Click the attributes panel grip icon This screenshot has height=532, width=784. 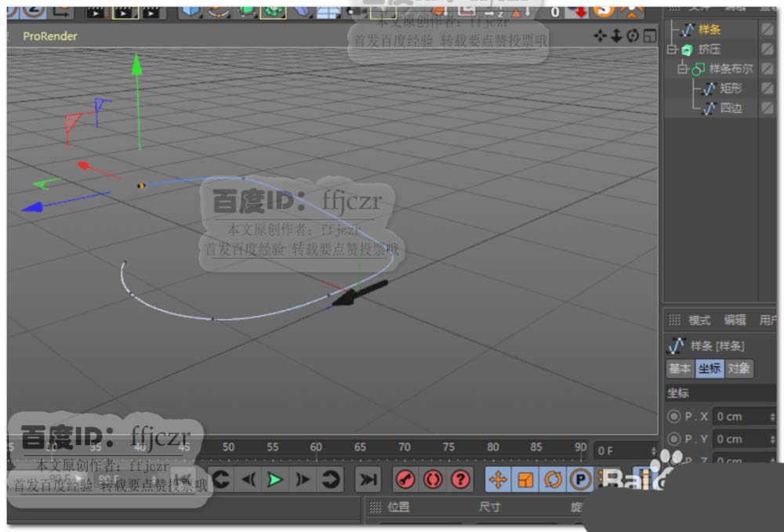click(x=674, y=320)
